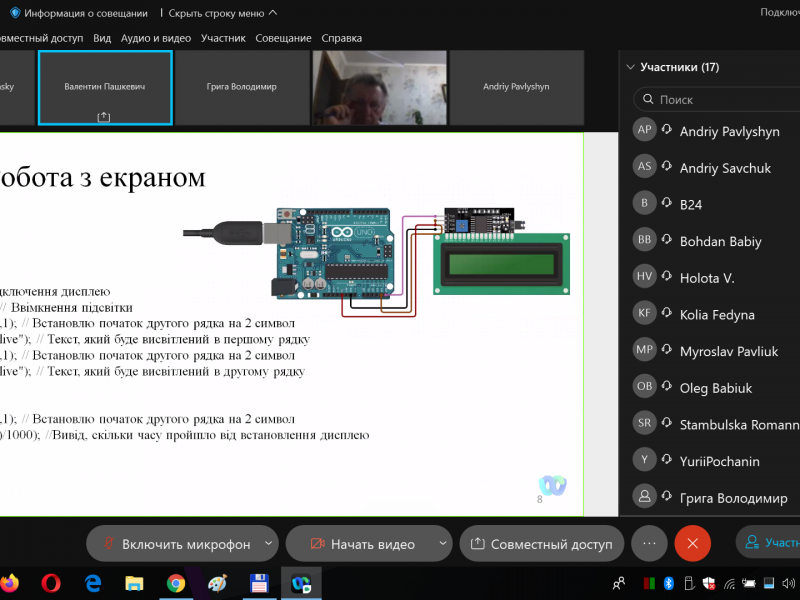Click the Bluetooth icon in the system tray
The width and height of the screenshot is (800, 600).
(670, 582)
